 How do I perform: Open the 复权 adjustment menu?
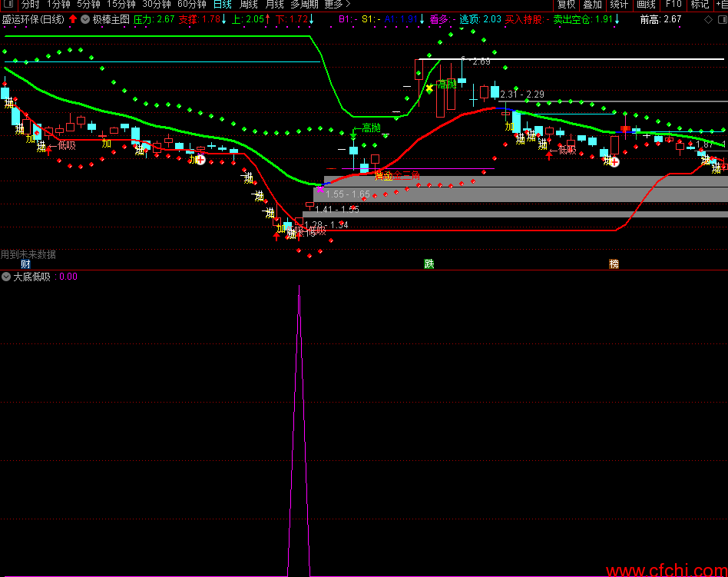coord(566,5)
